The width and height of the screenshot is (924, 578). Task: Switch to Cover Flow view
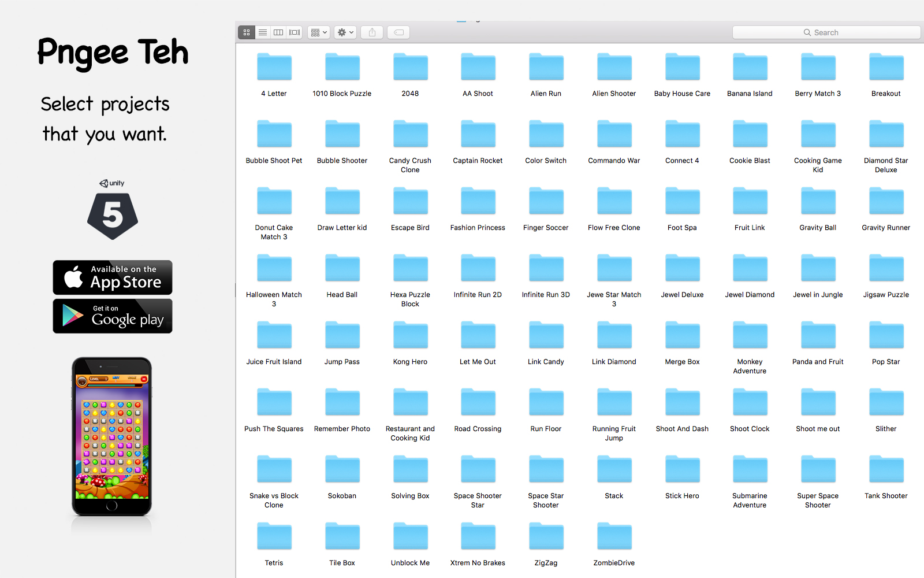click(295, 32)
